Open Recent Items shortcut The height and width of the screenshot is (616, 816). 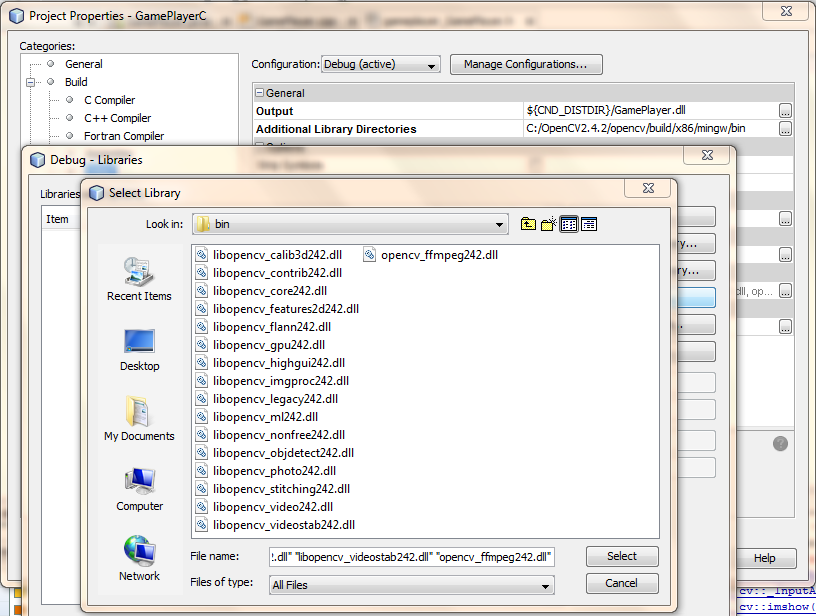click(139, 279)
